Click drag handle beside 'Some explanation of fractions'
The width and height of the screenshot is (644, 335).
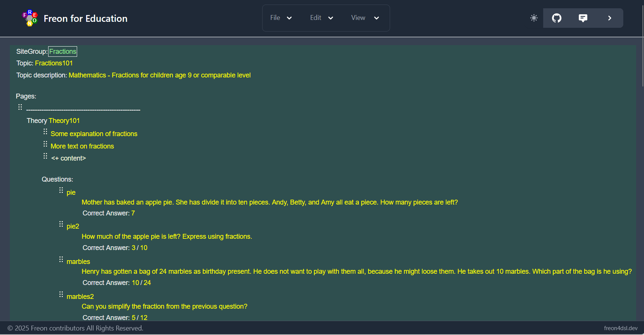click(x=45, y=132)
